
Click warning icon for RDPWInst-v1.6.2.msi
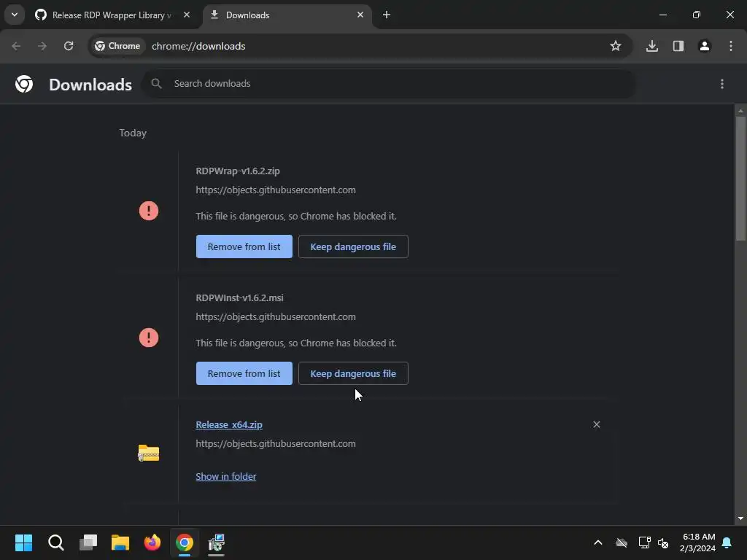[149, 338]
